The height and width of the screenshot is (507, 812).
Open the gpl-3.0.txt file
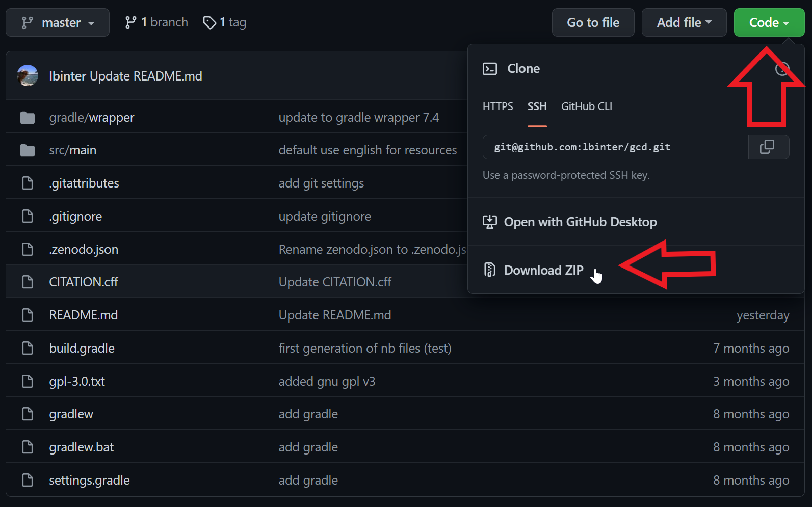[x=77, y=381]
